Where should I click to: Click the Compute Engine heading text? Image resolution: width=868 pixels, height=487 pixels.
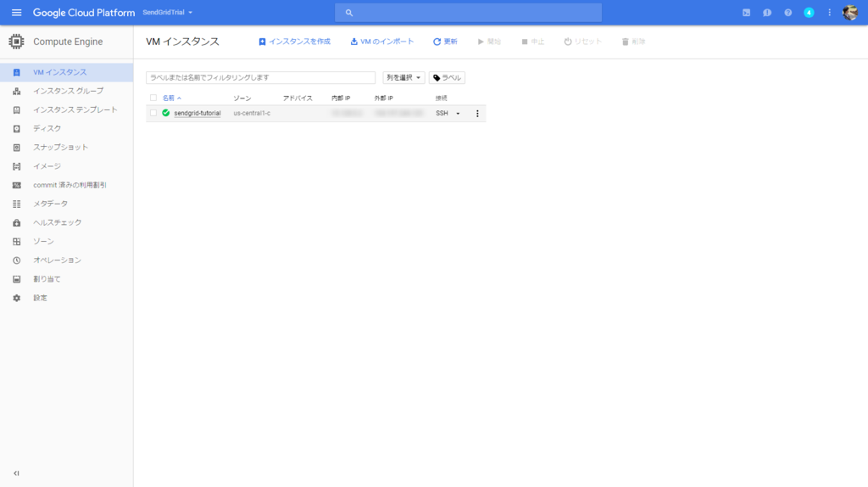(68, 42)
